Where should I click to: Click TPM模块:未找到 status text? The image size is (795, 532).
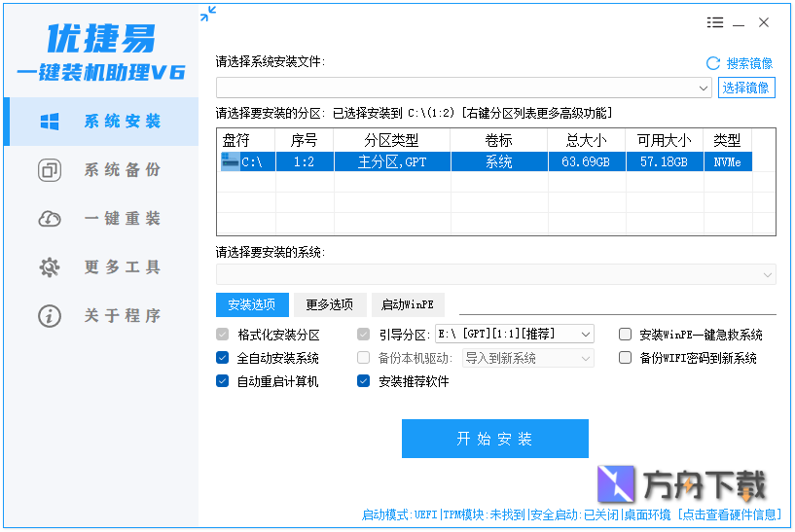(485, 514)
